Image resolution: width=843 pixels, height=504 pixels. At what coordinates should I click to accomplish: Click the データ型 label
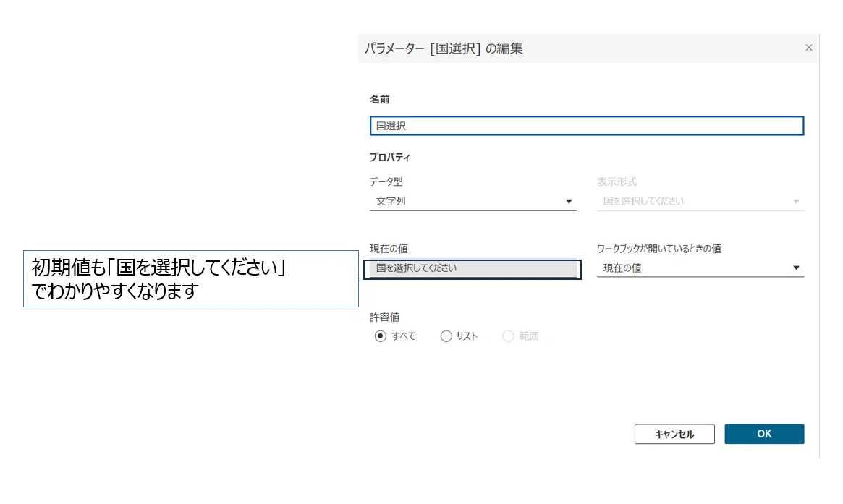(x=386, y=181)
